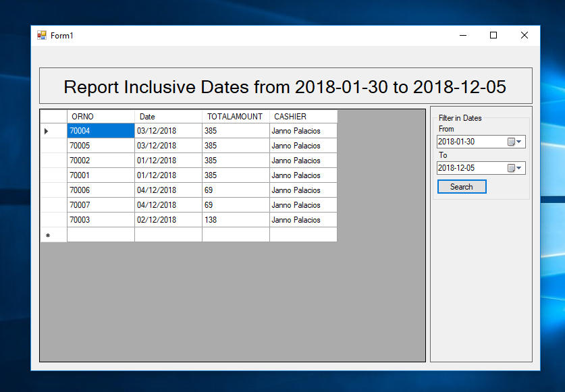Close the Form1 window
The image size is (565, 392).
524,35
